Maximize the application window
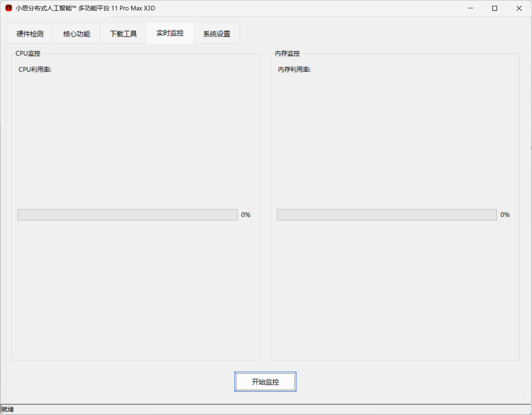The width and height of the screenshot is (532, 415). 495,8
